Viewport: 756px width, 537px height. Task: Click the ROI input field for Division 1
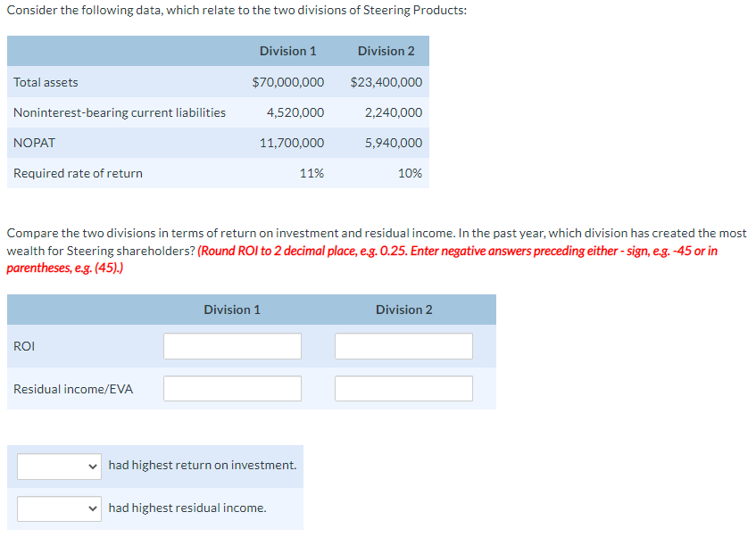coord(232,345)
